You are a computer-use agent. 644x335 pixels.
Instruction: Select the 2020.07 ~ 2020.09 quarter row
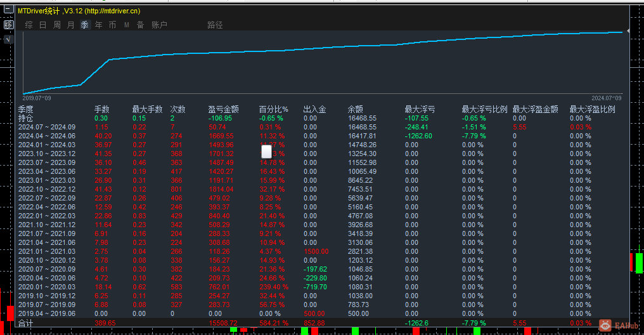click(x=321, y=269)
